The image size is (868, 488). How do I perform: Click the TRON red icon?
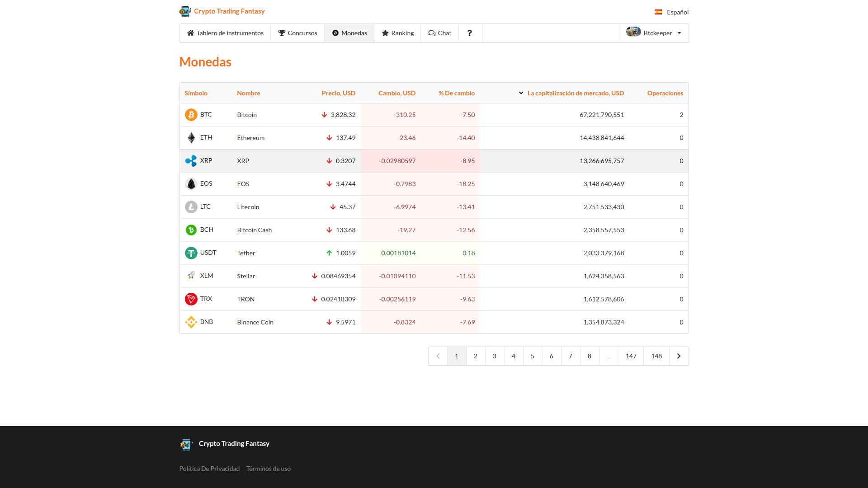[191, 299]
